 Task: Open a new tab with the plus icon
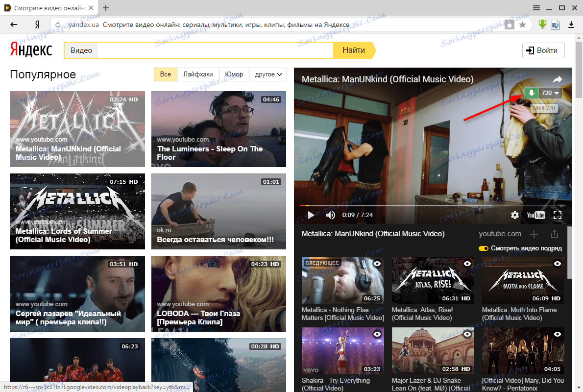click(106, 8)
